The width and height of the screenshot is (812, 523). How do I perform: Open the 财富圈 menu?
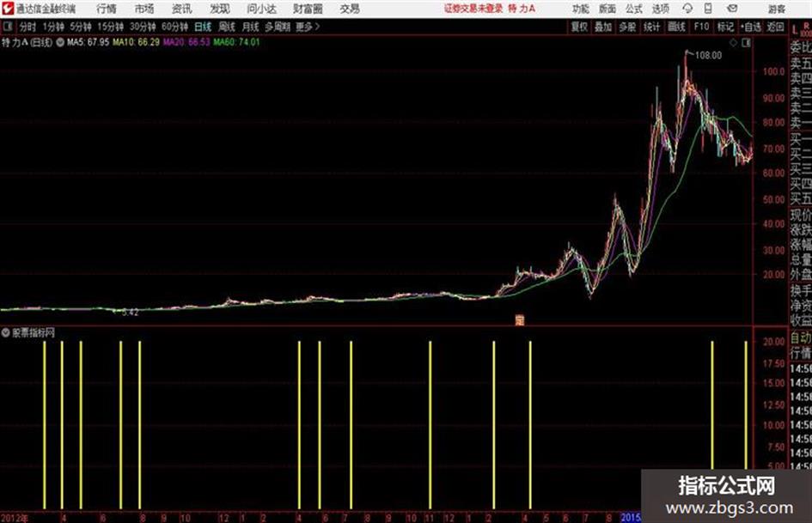point(308,9)
